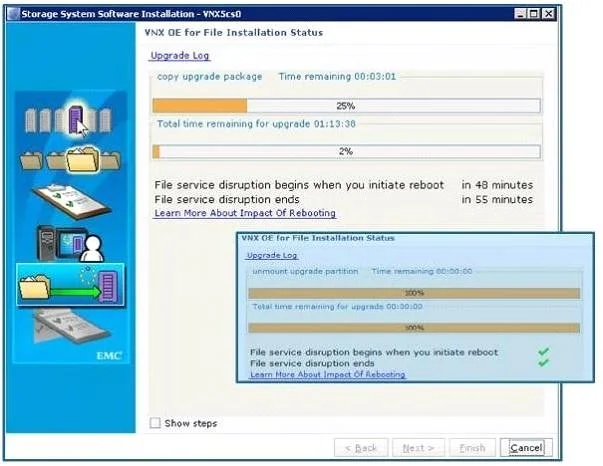Click the user and devices step icon
Viewport: 603px width, 466px height.
pos(70,243)
